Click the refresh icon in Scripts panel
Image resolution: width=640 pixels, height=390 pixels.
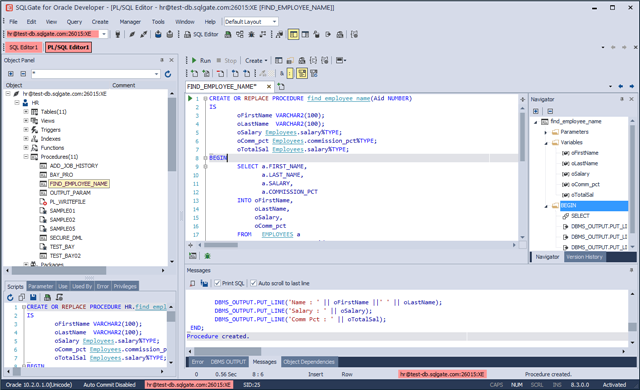point(10,297)
